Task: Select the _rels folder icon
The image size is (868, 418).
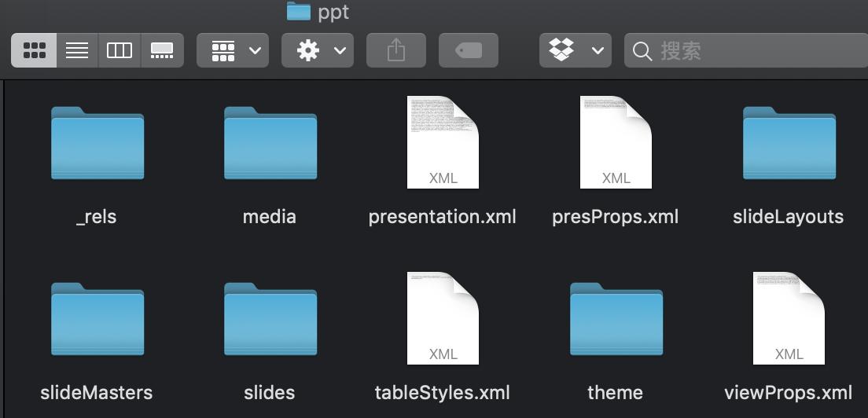Action: point(97,143)
